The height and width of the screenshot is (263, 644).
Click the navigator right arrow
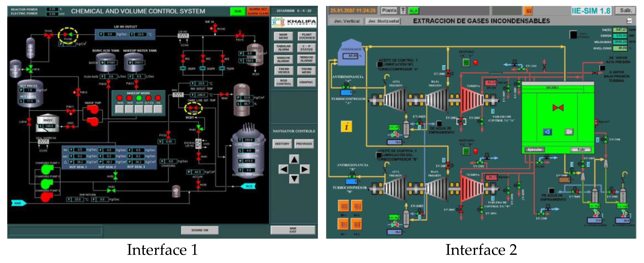(x=305, y=169)
